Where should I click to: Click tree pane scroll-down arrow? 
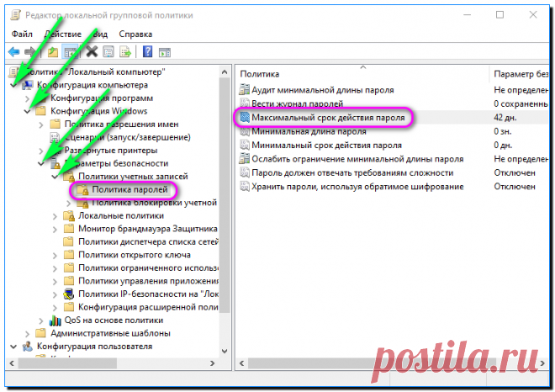[225, 351]
